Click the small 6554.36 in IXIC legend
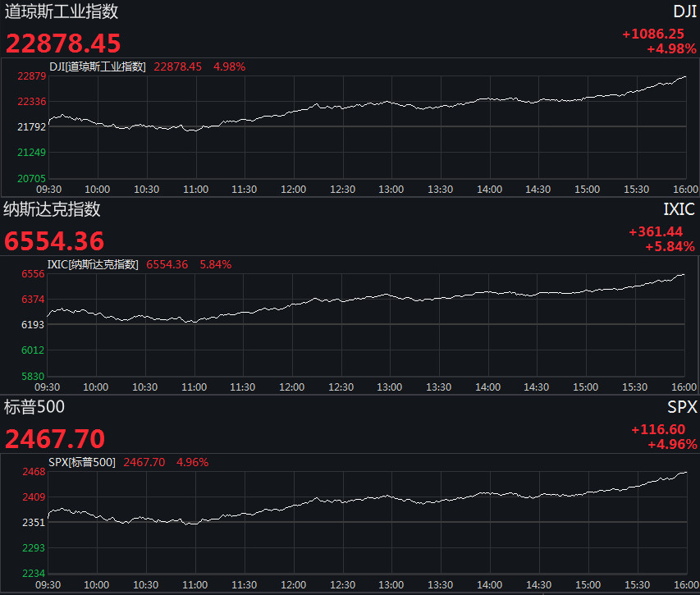700x595 pixels. [x=167, y=265]
